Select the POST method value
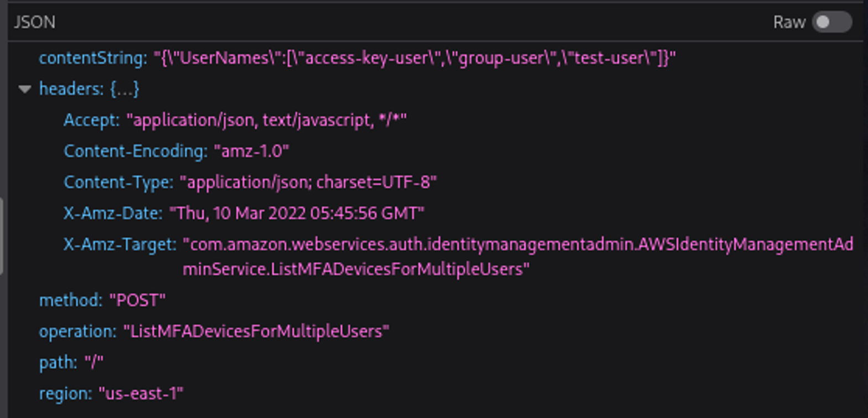The height and width of the screenshot is (418, 868). pos(136,300)
